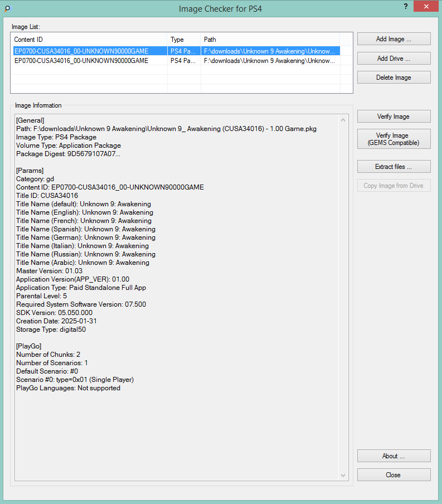Sort by the Content ID column header

[x=89, y=40]
